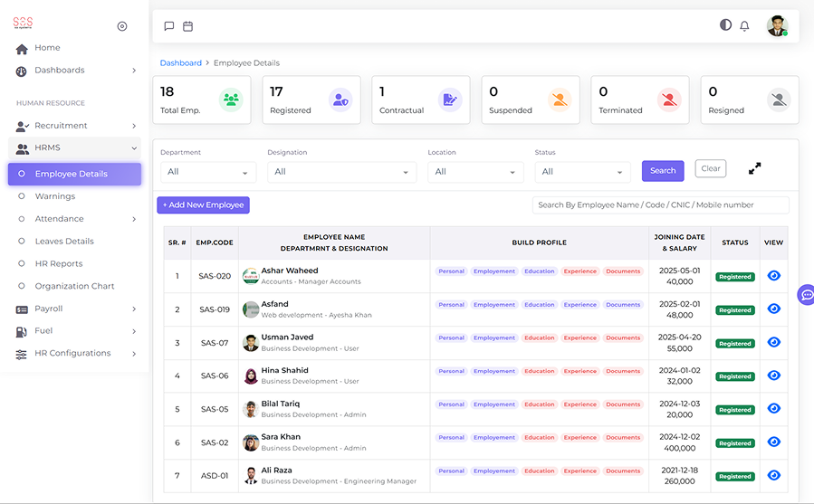Open Organization Chart in sidebar
The image size is (814, 504).
(74, 286)
